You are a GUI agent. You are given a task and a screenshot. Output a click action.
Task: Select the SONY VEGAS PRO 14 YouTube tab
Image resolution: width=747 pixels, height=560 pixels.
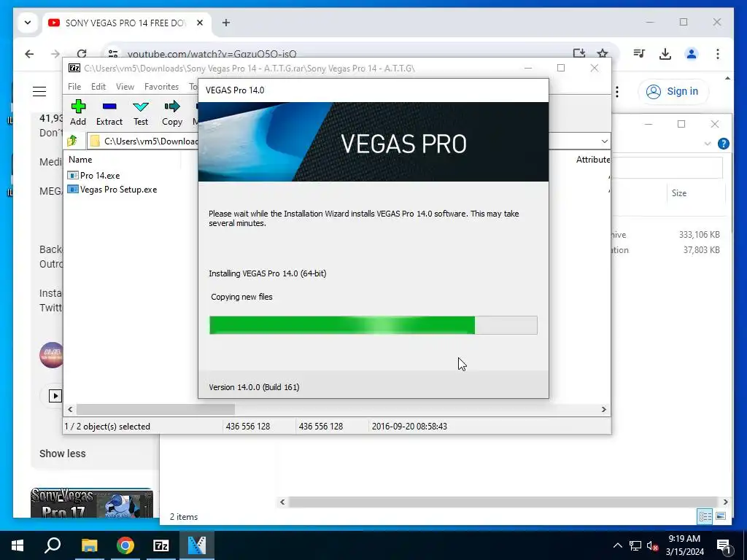127,23
